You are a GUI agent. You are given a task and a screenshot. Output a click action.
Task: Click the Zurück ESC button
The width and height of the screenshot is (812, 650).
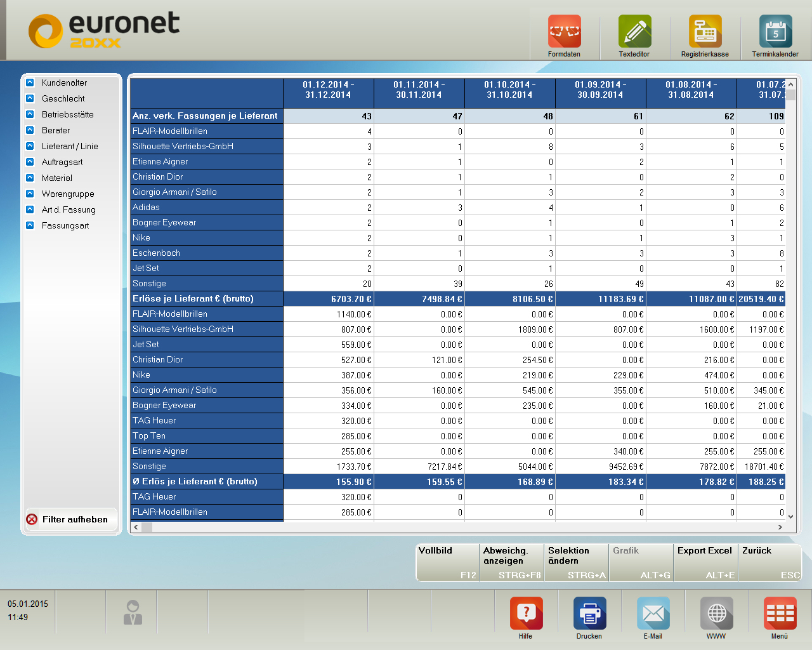pyautogui.click(x=771, y=562)
